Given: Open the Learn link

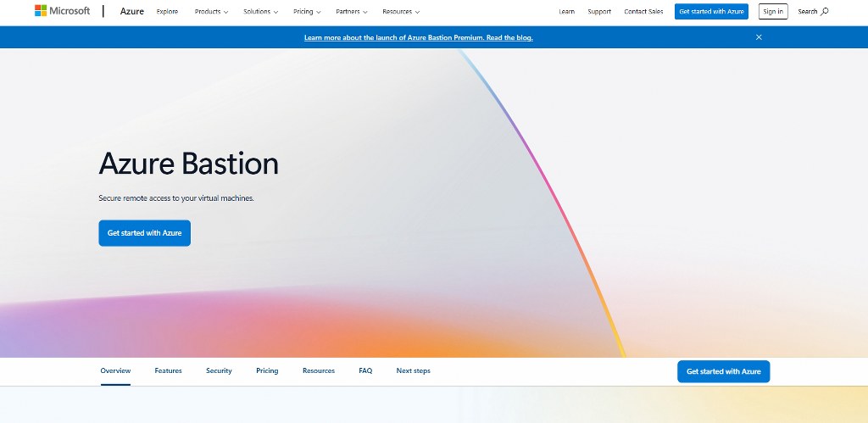Looking at the screenshot, I should [566, 12].
